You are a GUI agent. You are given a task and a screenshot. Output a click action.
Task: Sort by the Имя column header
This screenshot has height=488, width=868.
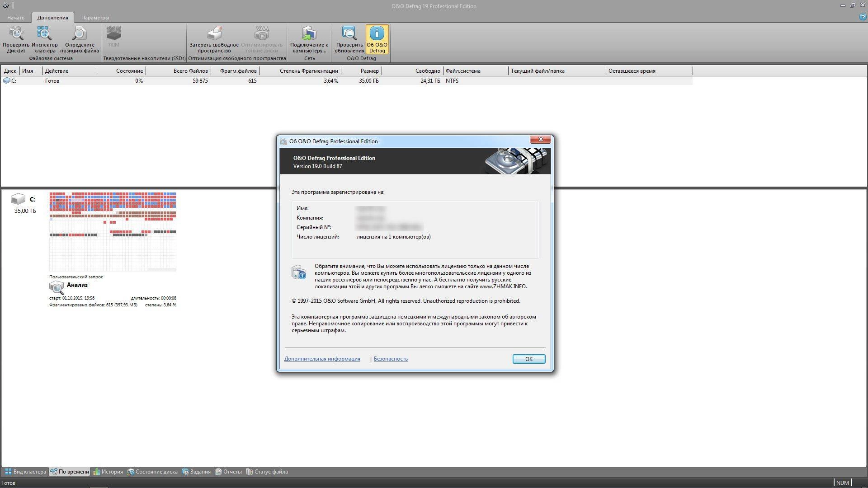coord(31,71)
